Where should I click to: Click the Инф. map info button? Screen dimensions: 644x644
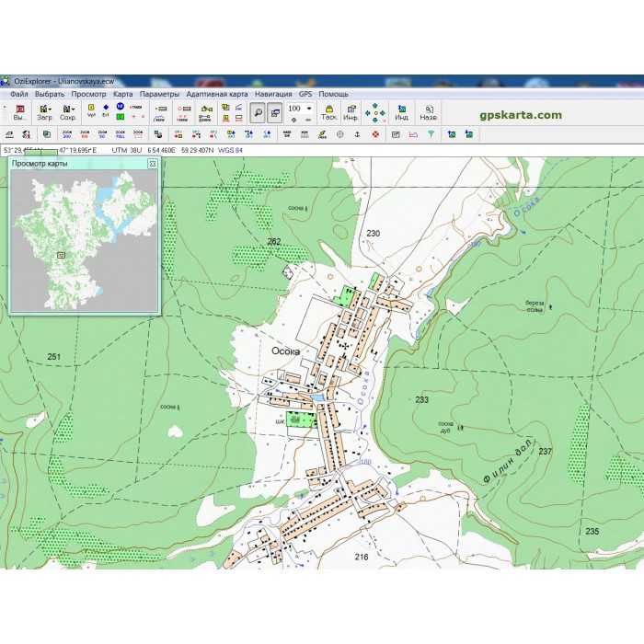(351, 113)
